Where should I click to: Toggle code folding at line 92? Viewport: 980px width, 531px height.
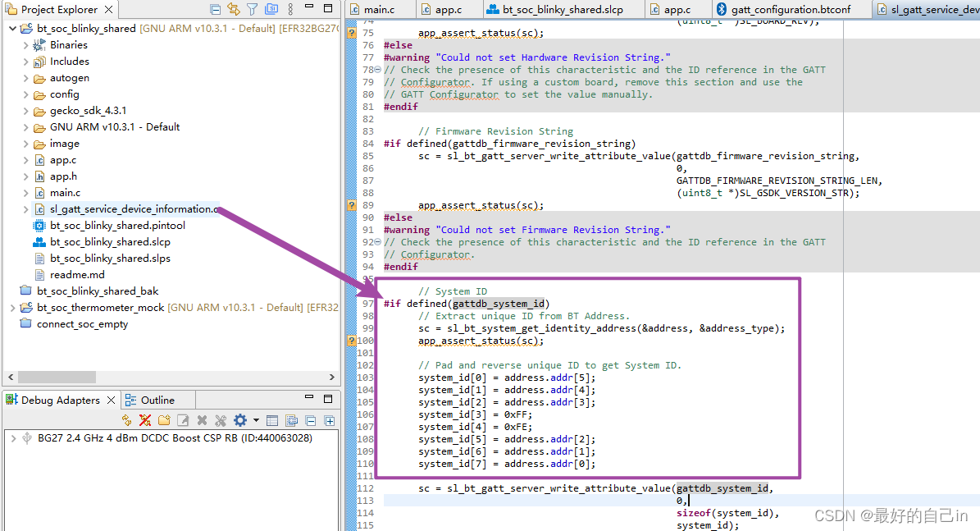point(377,242)
